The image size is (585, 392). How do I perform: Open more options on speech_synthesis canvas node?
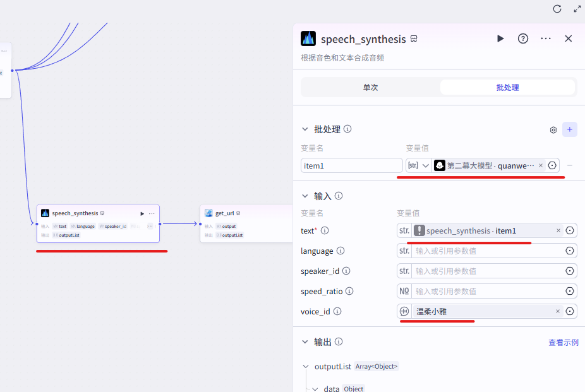click(x=152, y=213)
